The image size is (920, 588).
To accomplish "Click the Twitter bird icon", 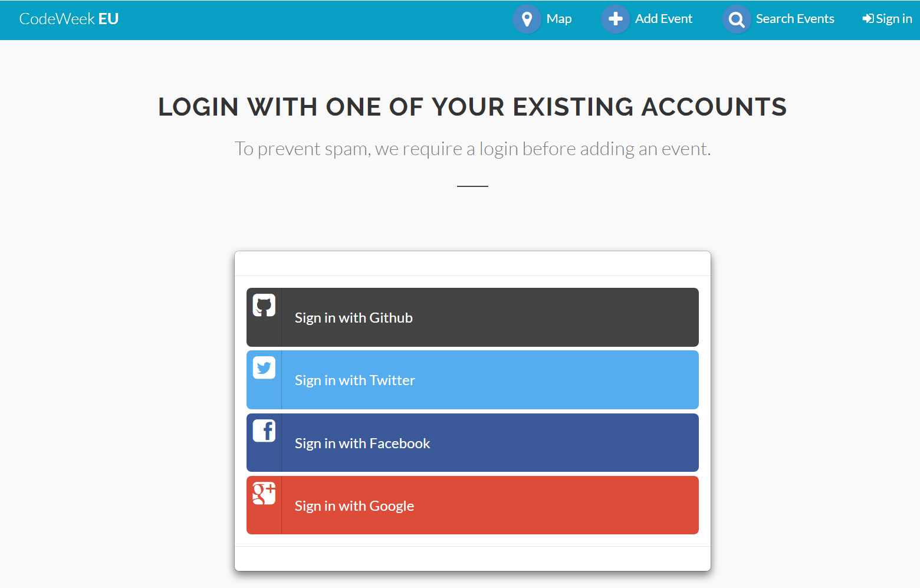I will point(264,368).
